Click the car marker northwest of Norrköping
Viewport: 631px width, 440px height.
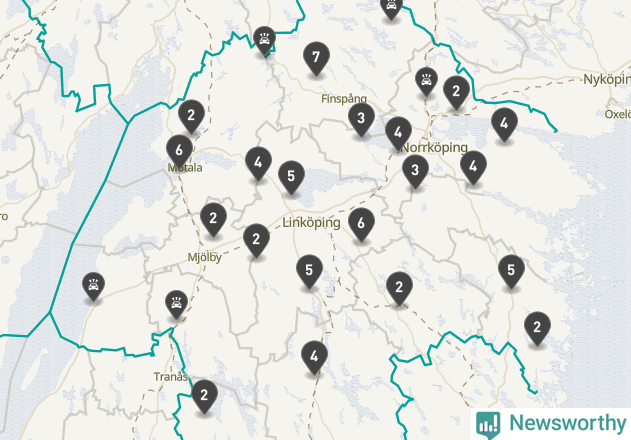pyautogui.click(x=427, y=82)
